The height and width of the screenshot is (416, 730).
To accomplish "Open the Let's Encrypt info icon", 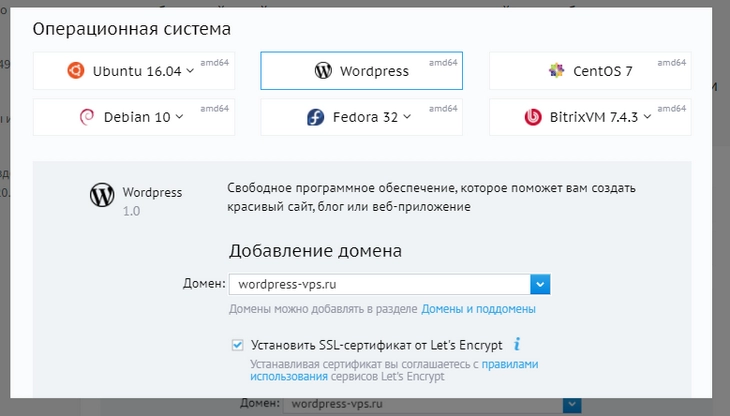I will [517, 344].
